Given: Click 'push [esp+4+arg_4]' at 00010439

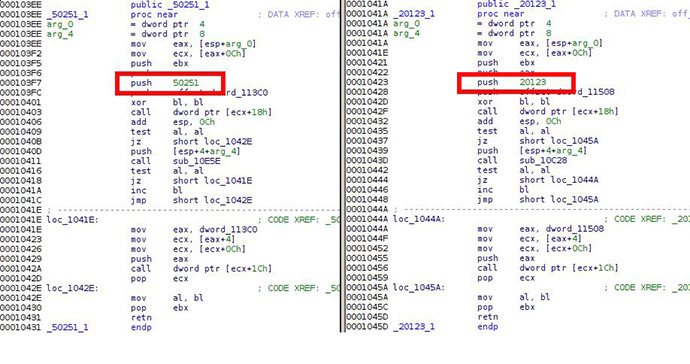Looking at the screenshot, I should (x=532, y=151).
